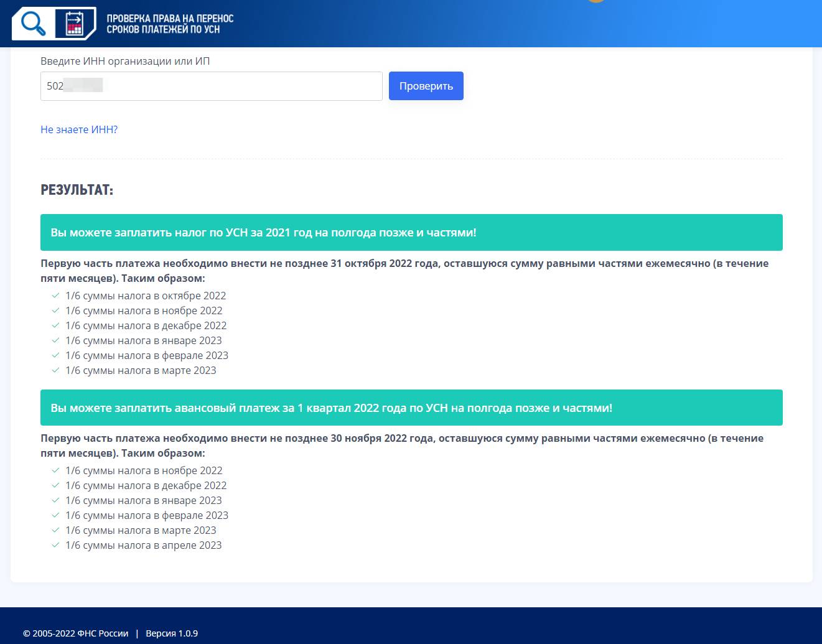Click the checkmark beside first 'марте 2023' item

55,370
